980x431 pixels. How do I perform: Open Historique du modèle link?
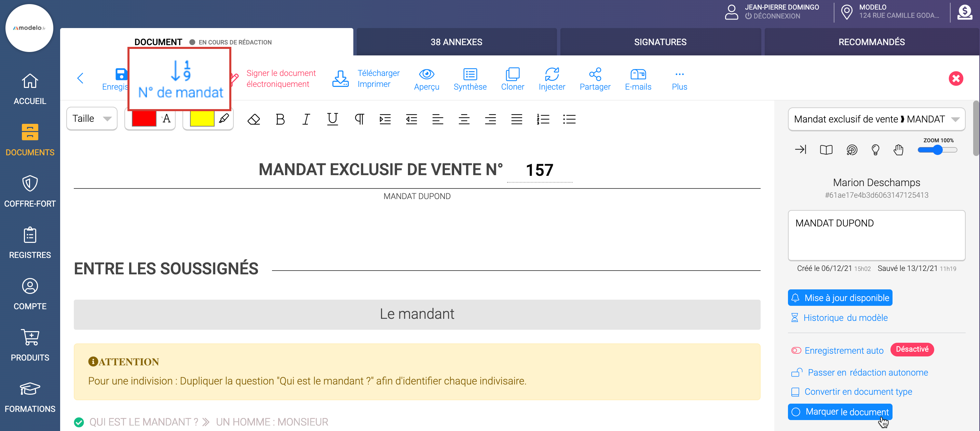pyautogui.click(x=845, y=317)
